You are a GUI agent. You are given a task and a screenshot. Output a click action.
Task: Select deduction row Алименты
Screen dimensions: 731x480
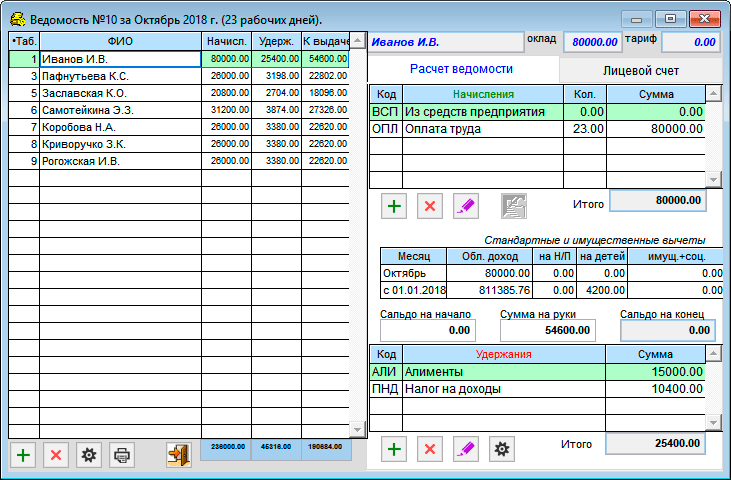(x=537, y=372)
